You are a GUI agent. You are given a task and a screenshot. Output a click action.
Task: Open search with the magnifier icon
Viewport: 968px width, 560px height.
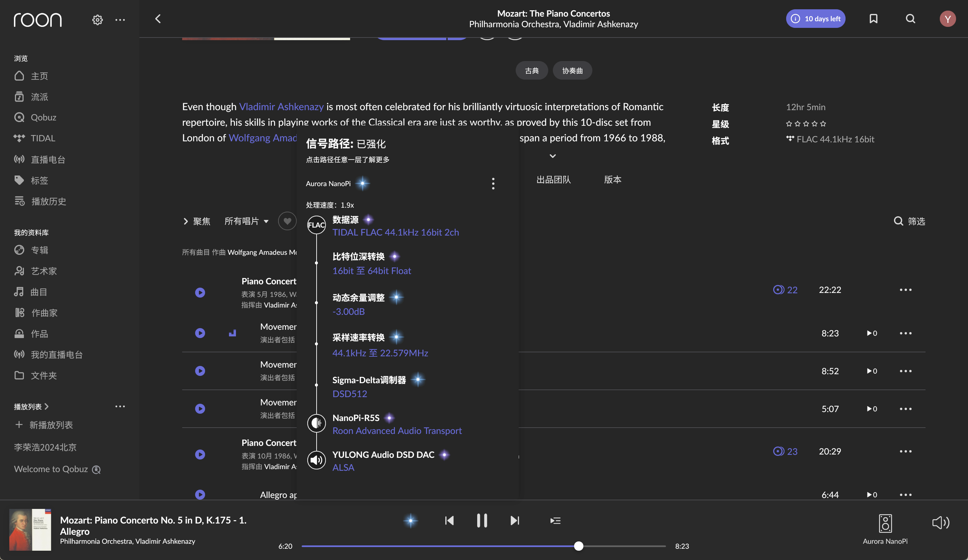[x=910, y=19]
